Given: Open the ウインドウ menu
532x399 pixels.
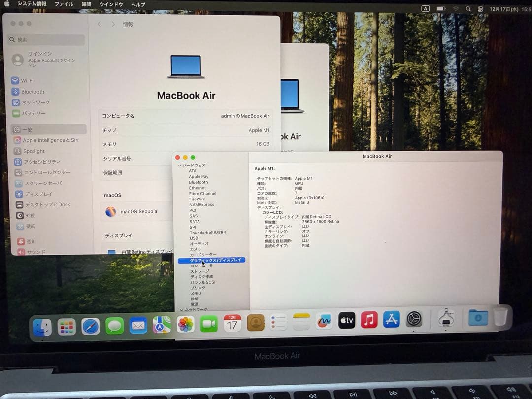Looking at the screenshot, I should [x=110, y=4].
